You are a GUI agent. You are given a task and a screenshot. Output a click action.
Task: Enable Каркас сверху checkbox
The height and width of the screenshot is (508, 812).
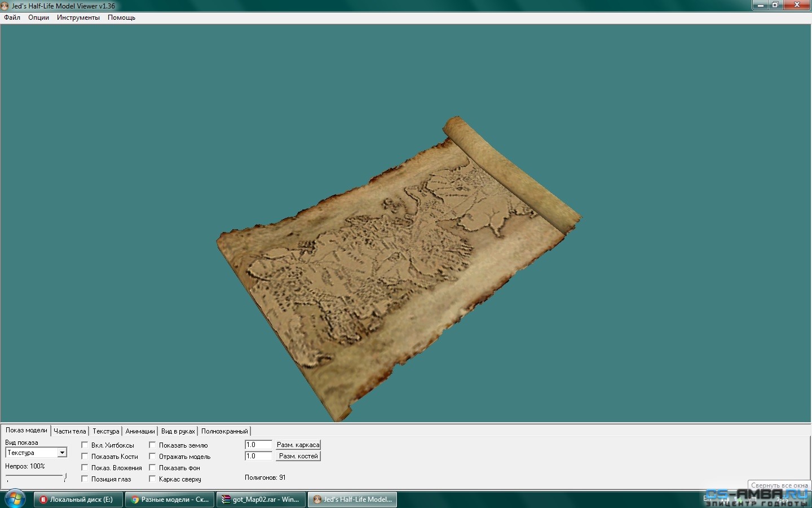[x=152, y=479]
